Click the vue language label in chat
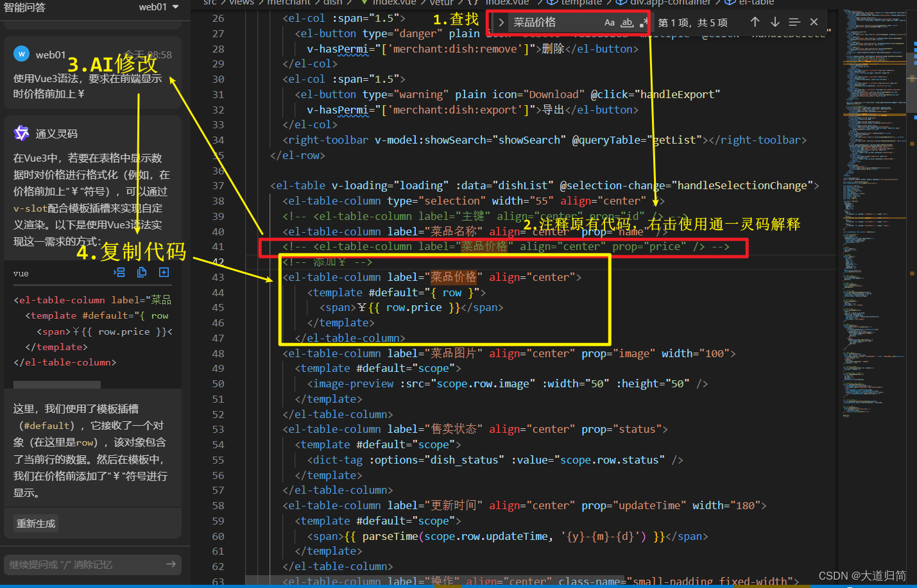 (21, 273)
